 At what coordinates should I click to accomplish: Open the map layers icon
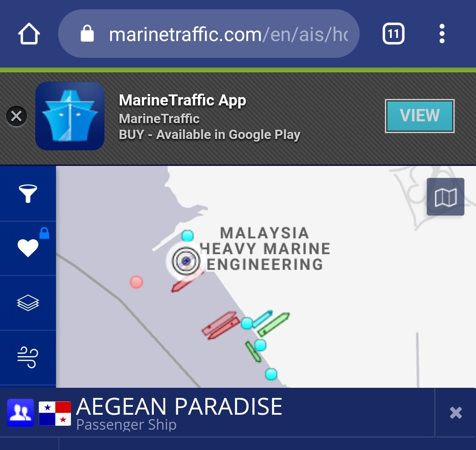point(28,303)
